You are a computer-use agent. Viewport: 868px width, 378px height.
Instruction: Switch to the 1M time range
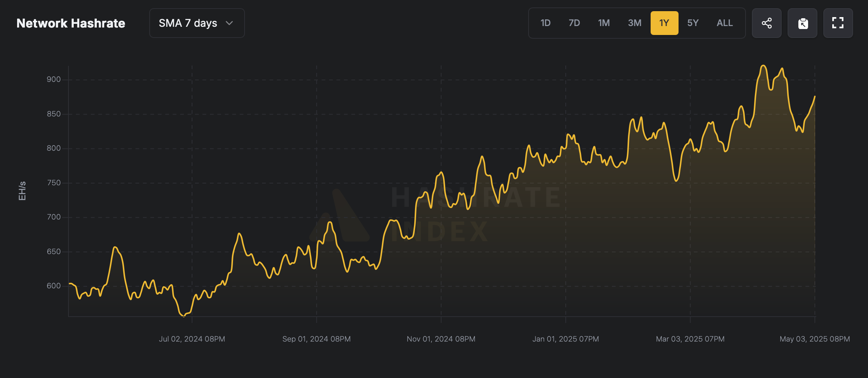(604, 23)
